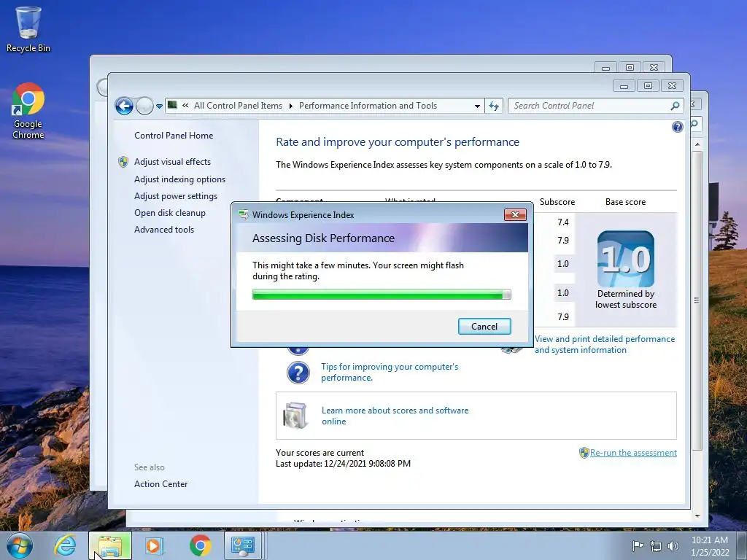Open Recycle Bin desktop icon
747x560 pixels.
point(28,29)
